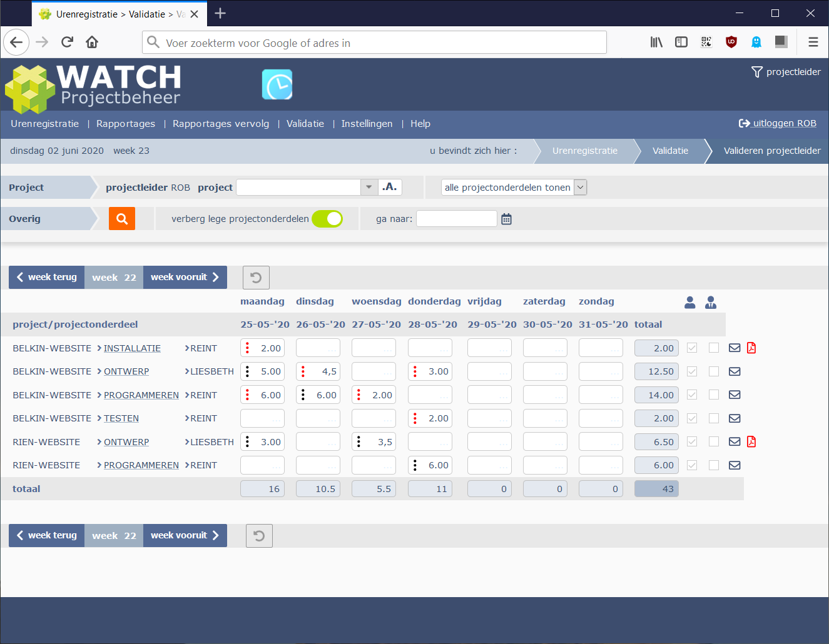Click Validatie breadcrumb
This screenshot has height=644, width=829.
click(x=670, y=151)
